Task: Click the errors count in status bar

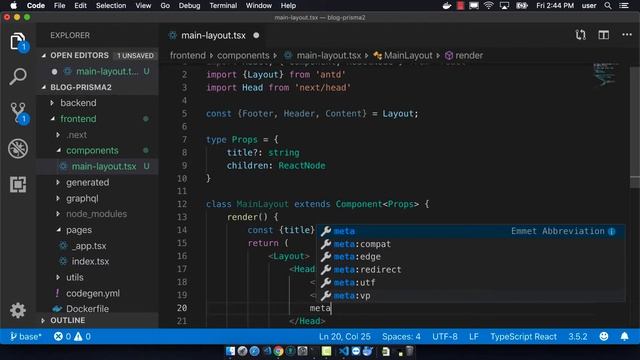Action: pos(62,337)
